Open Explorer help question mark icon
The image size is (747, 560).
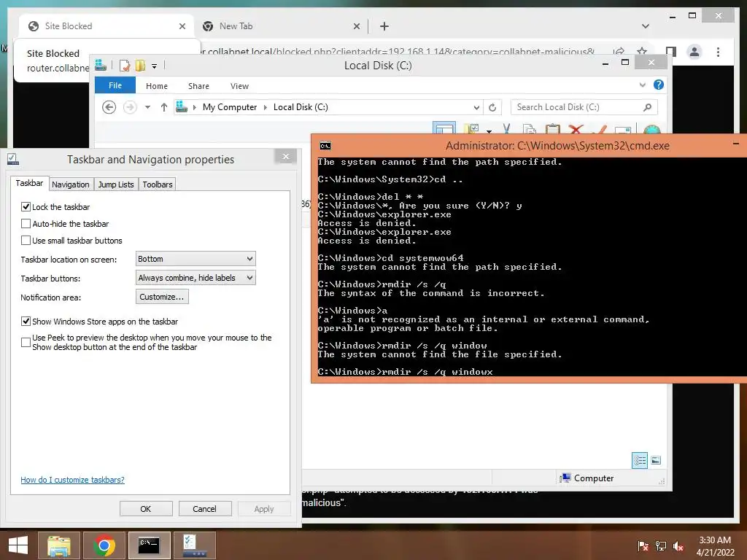659,85
